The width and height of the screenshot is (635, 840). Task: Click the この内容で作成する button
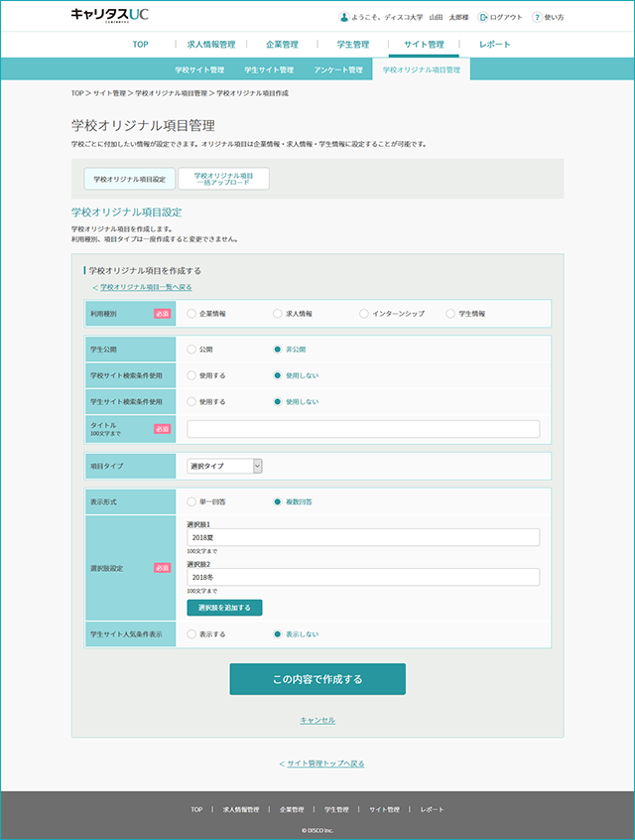tap(317, 679)
